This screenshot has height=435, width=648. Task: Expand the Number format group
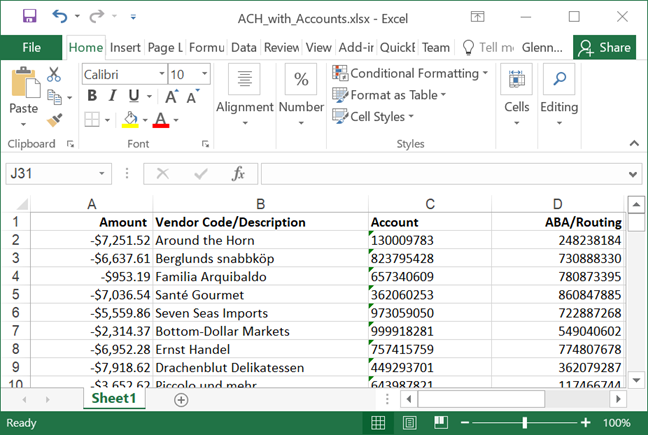[x=301, y=95]
